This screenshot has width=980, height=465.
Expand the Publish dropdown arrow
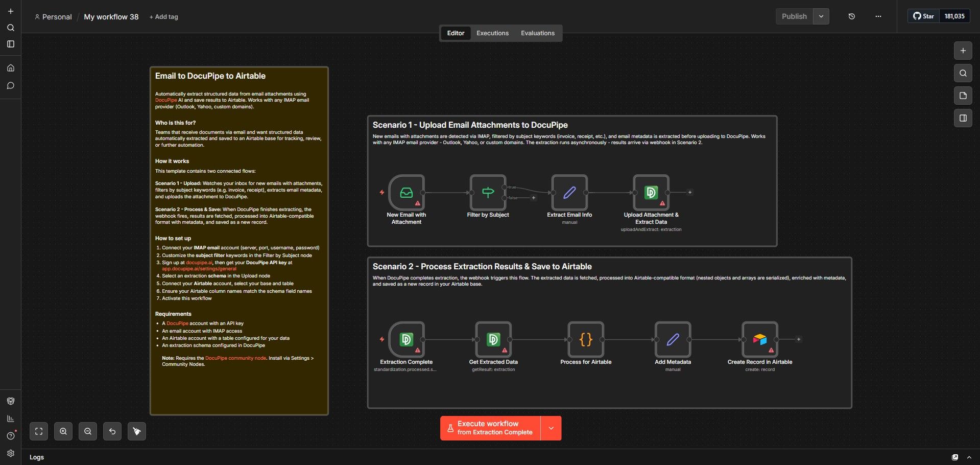[x=821, y=16]
